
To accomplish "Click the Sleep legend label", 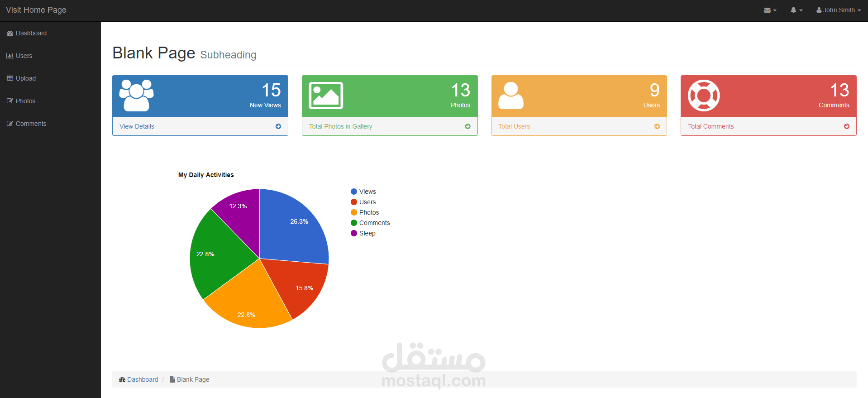I will [367, 233].
